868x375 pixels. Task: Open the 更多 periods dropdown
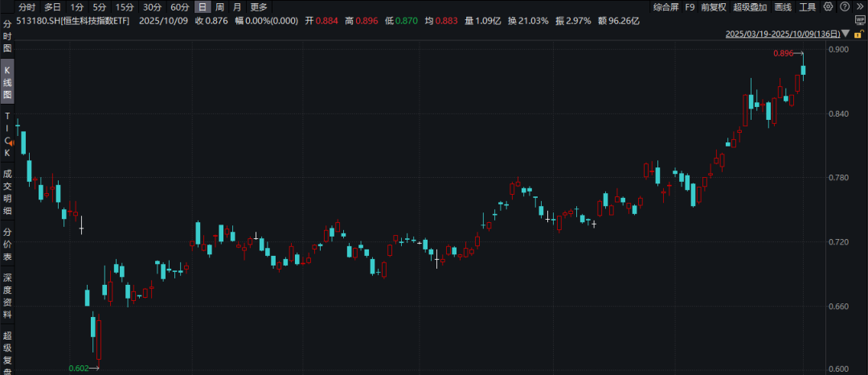coord(259,7)
